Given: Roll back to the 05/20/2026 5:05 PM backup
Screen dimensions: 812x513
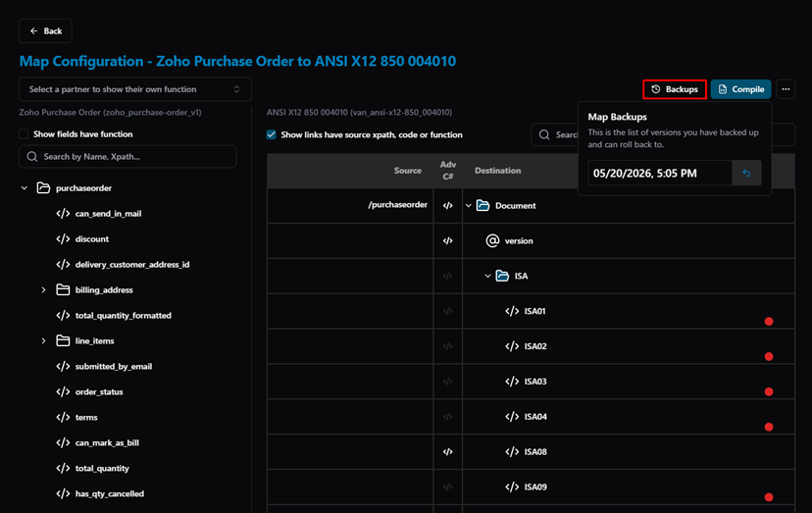Looking at the screenshot, I should pos(746,173).
